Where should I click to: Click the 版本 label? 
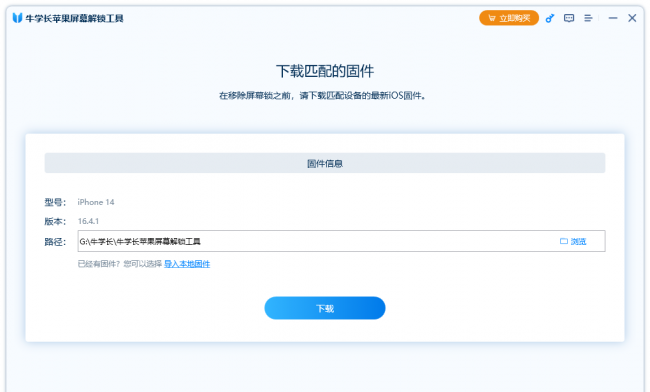tap(55, 221)
